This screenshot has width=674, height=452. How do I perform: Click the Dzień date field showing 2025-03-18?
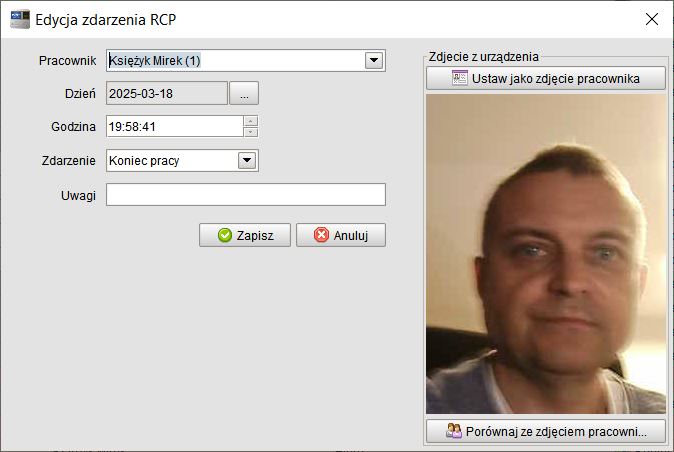click(x=166, y=93)
